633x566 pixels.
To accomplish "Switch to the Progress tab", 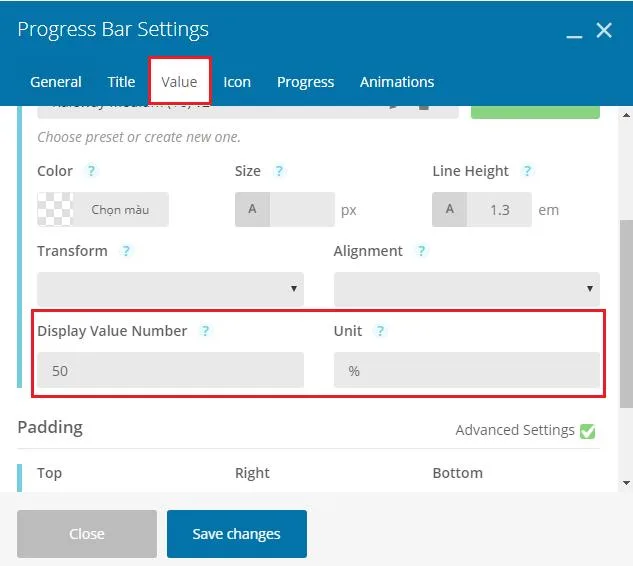I will [305, 82].
